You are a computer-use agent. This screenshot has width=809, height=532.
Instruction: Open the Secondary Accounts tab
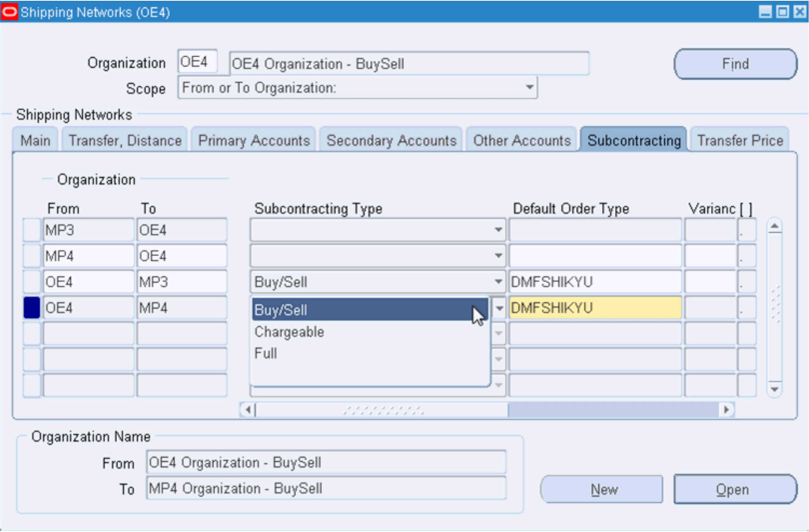391,140
